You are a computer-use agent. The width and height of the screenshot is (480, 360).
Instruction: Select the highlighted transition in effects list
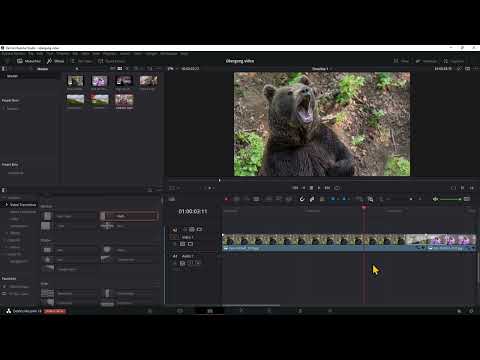click(x=129, y=216)
